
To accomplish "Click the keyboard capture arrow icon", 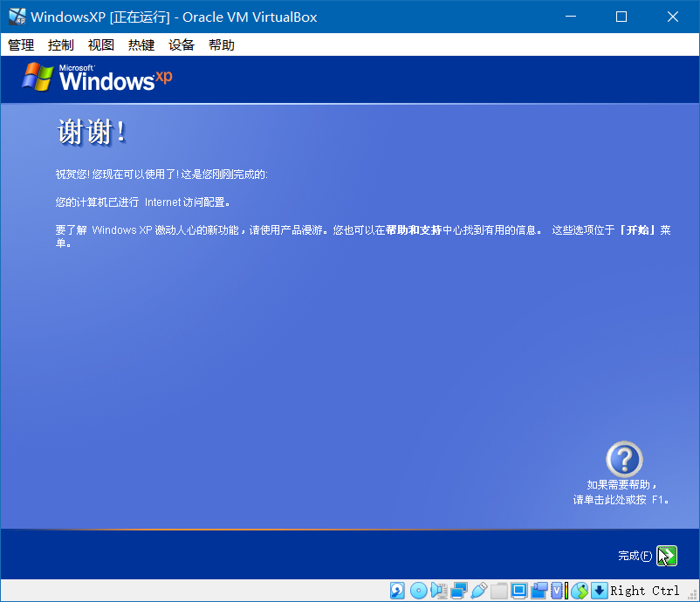I will tap(600, 591).
